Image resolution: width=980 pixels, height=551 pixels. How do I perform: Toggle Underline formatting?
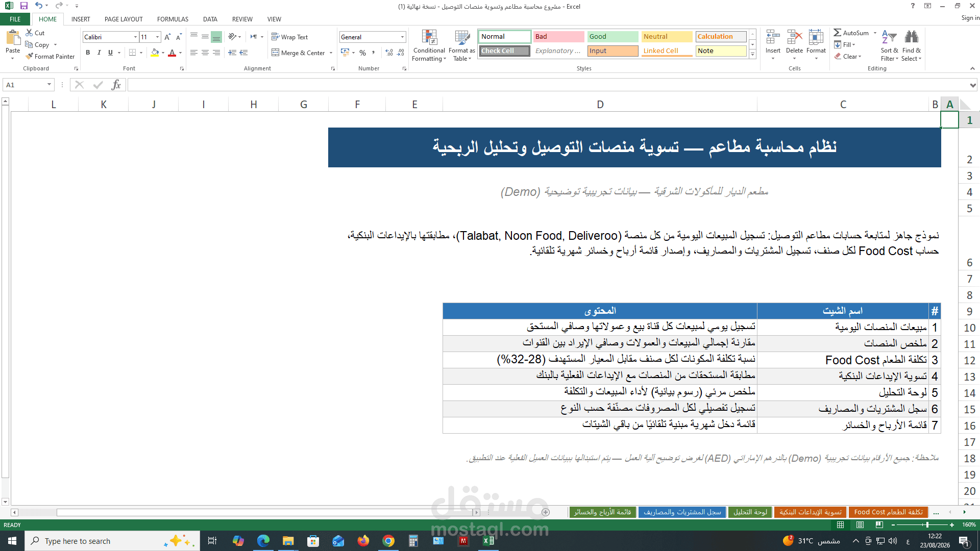(110, 53)
